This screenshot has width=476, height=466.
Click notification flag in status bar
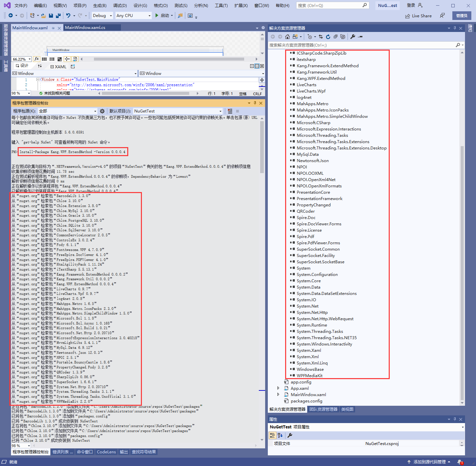460,462
